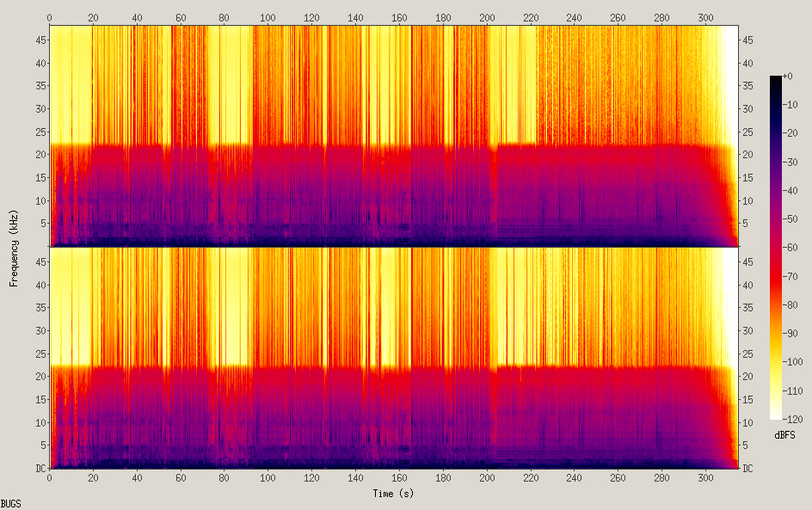
Task: Select the "-30" value on the dBFS scale
Action: click(x=790, y=162)
